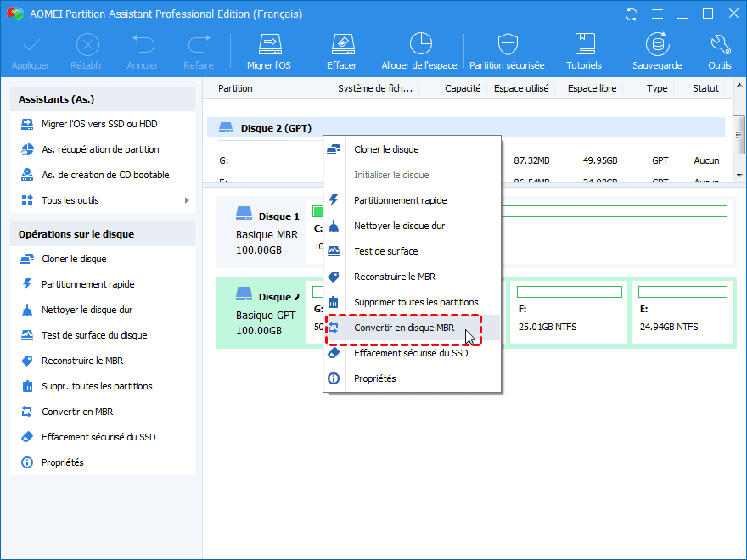The height and width of the screenshot is (560, 747).
Task: Open the title bar menu icon
Action: click(654, 14)
